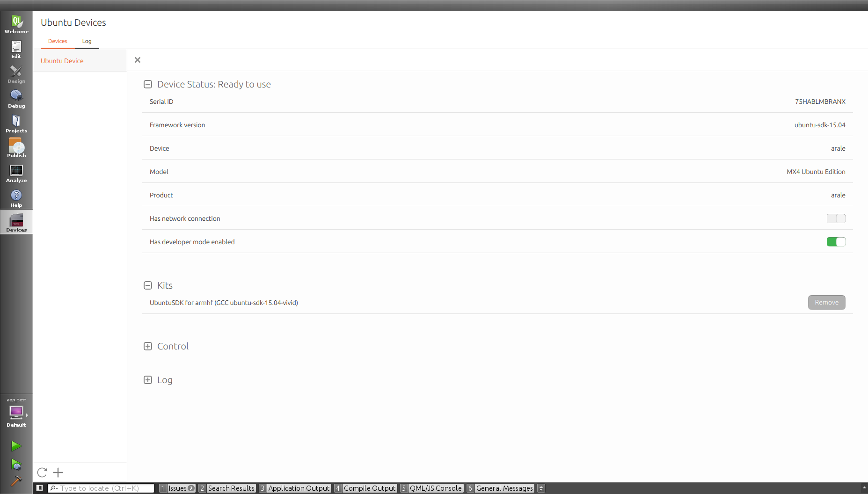The width and height of the screenshot is (868, 494).
Task: Switch to Analyze mode
Action: 16,173
